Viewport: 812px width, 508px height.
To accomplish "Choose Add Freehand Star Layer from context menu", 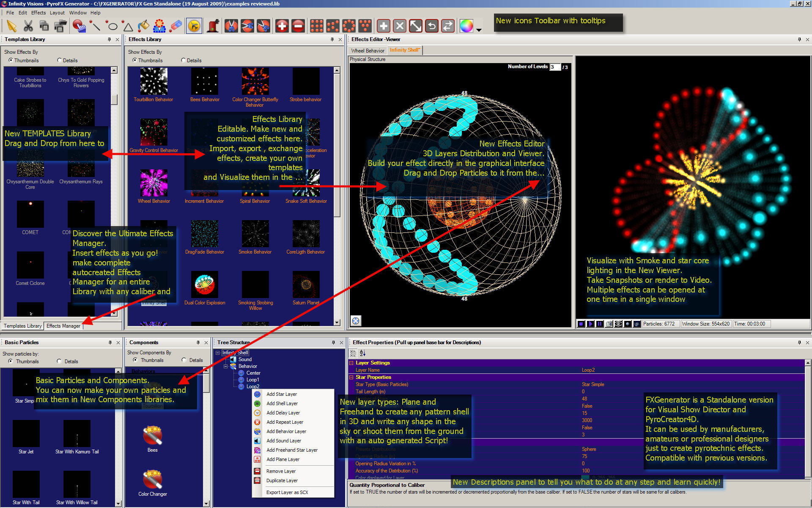I will tap(293, 450).
